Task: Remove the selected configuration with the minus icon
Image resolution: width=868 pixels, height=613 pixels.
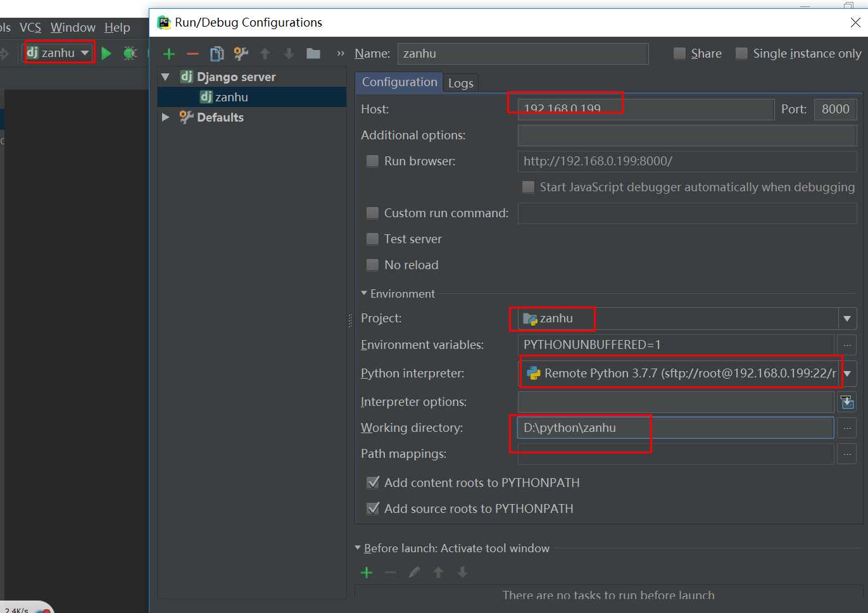Action: [192, 54]
